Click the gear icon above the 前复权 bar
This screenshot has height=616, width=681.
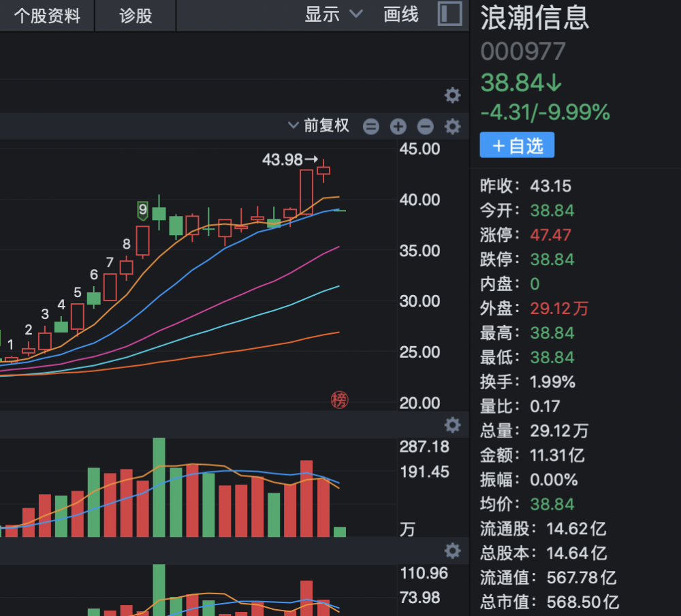[453, 95]
